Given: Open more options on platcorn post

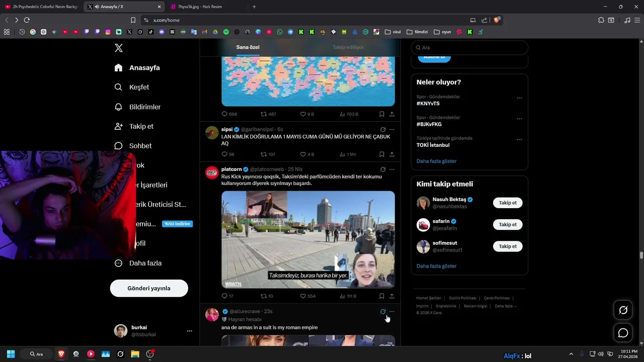Looking at the screenshot, I should pos(392,169).
